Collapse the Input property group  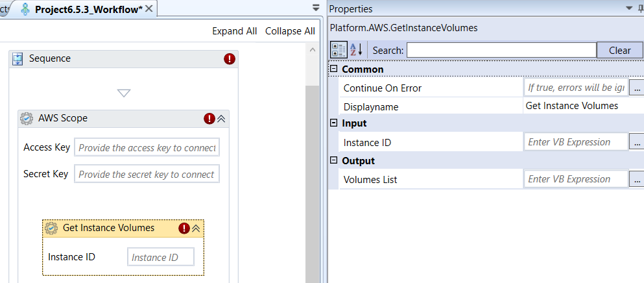[334, 123]
